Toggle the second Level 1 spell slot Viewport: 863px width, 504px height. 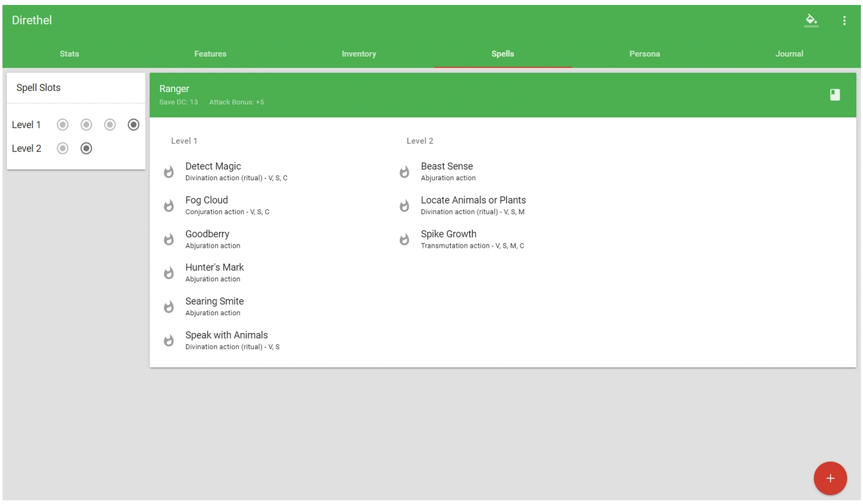click(86, 125)
